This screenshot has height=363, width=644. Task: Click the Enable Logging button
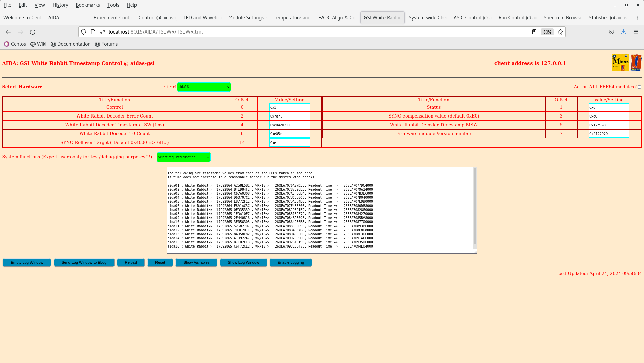pos(291,262)
